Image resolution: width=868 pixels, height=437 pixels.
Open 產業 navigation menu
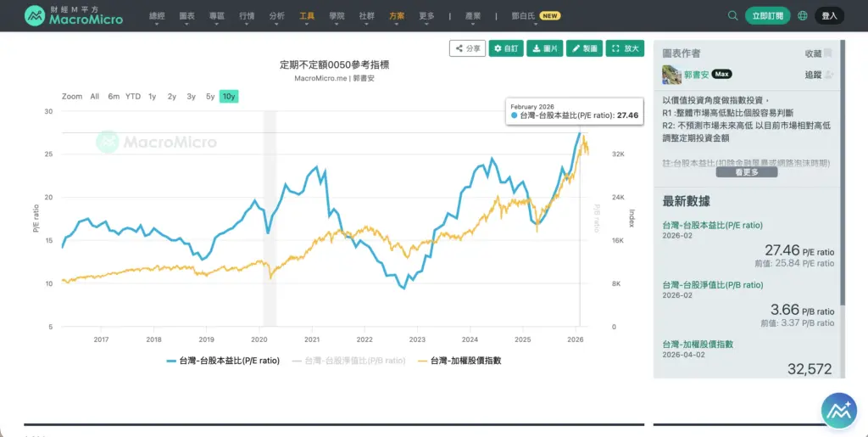click(473, 17)
